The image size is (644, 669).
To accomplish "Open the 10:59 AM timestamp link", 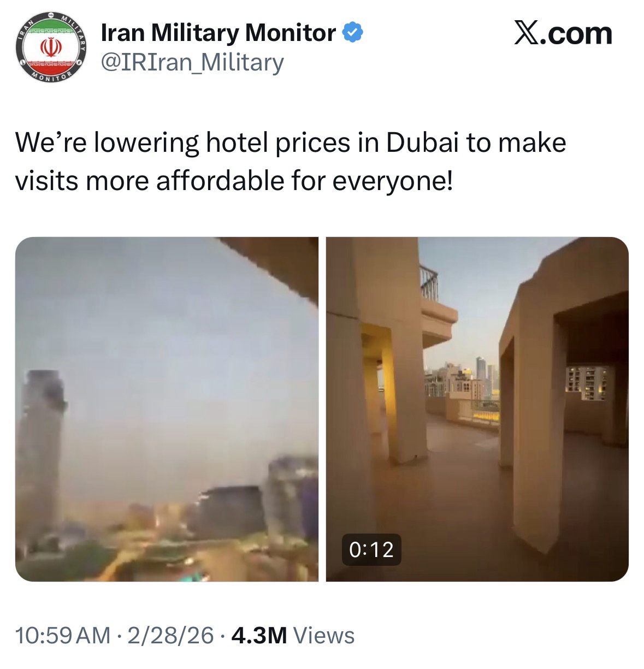I will click(62, 635).
